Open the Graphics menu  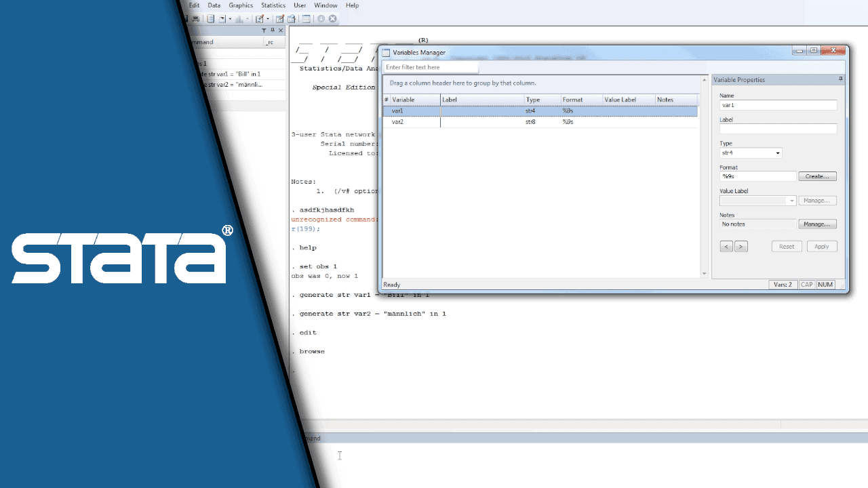(x=241, y=5)
